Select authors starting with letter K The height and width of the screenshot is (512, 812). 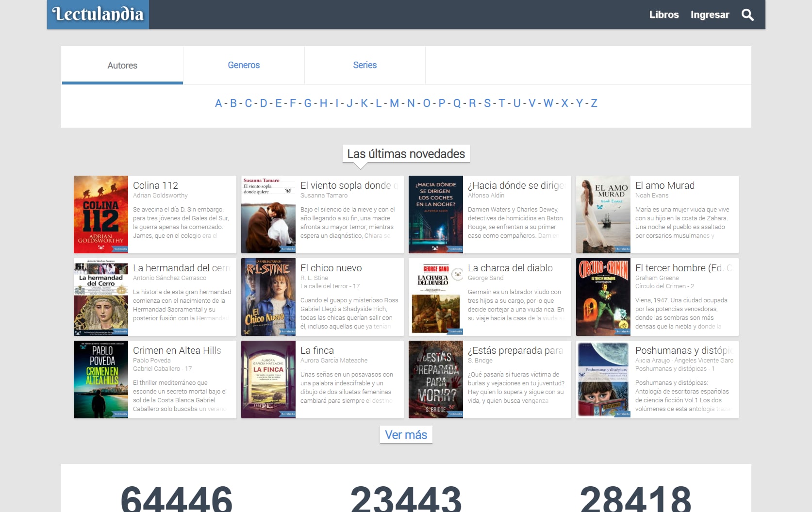point(364,103)
